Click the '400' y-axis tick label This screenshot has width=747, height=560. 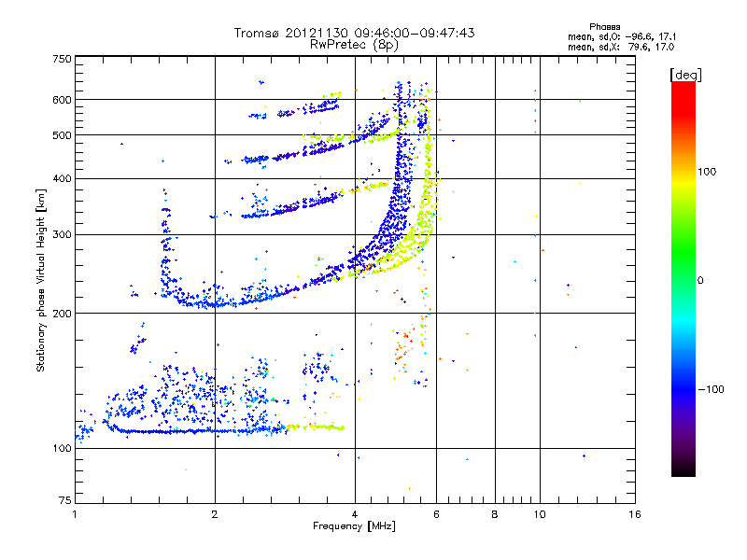click(x=62, y=179)
